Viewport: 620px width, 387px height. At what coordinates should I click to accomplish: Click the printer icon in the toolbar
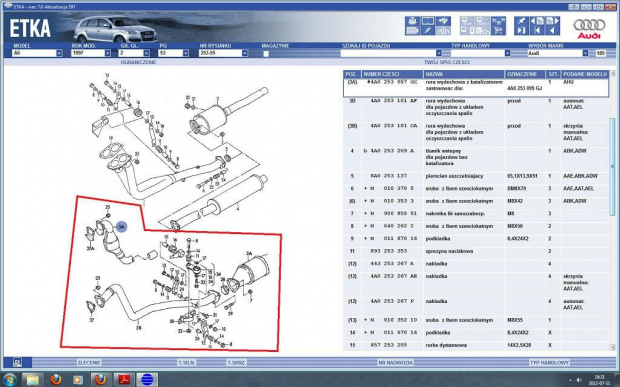pyautogui.click(x=412, y=21)
